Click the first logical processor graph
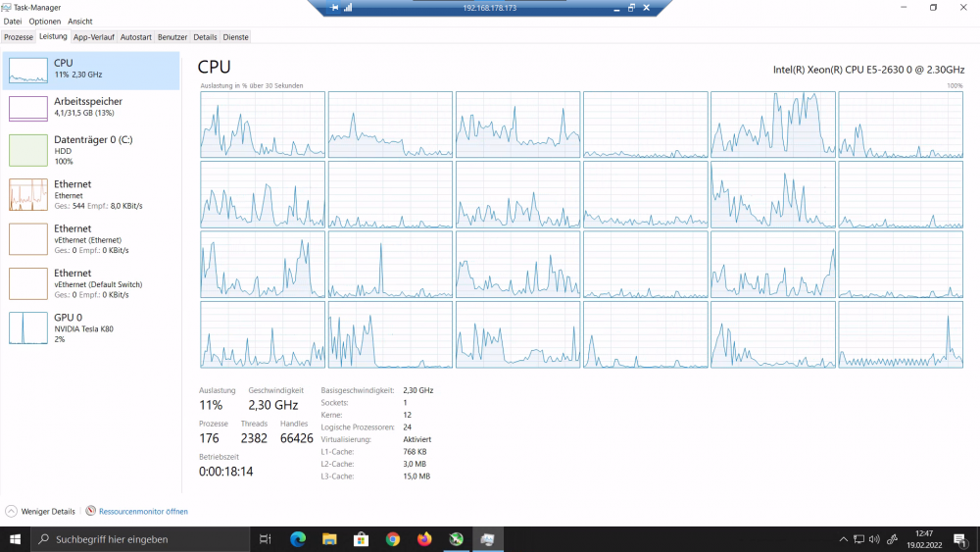Screen dimensions: 980x552 click(263, 125)
